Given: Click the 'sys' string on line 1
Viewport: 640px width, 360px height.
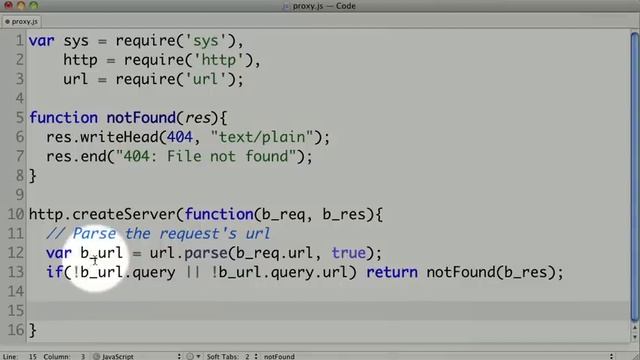Looking at the screenshot, I should point(205,41).
